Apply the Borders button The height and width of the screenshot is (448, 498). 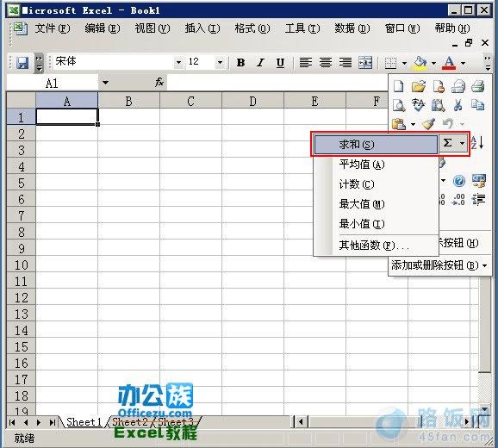(390, 63)
